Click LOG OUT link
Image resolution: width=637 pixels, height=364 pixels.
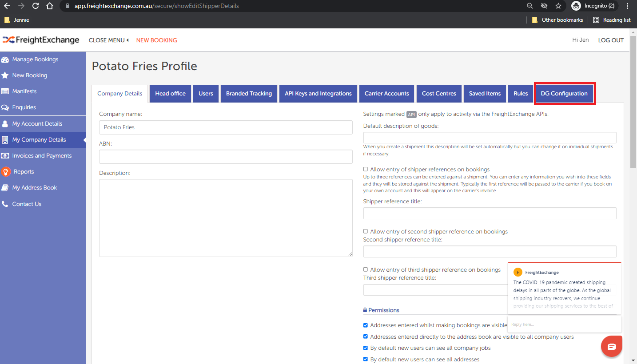[611, 40]
